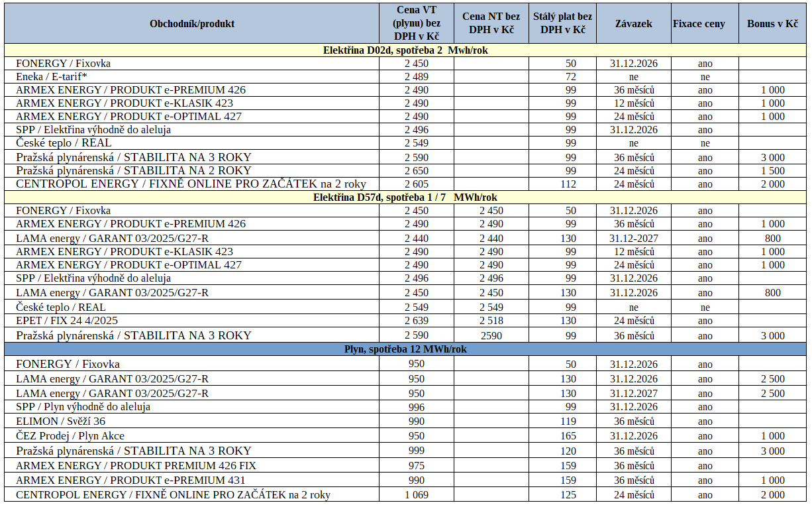Select the 'SPP / Plyn výhodně do aleluja' row

click(x=83, y=407)
